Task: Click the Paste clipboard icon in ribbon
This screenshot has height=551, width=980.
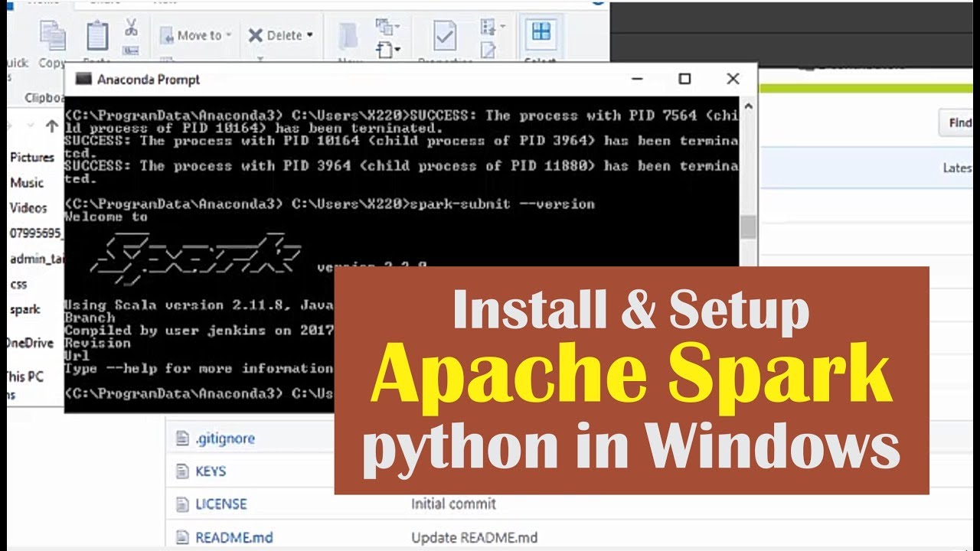Action: coord(97,35)
